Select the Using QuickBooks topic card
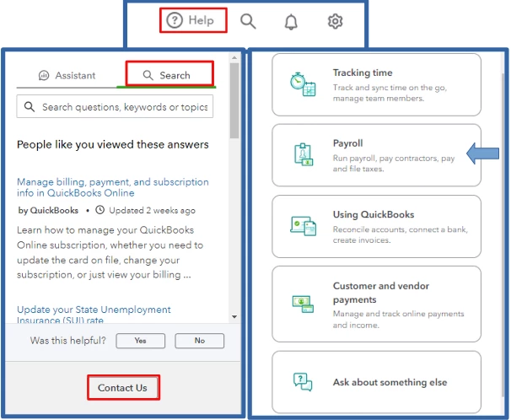 [376, 227]
